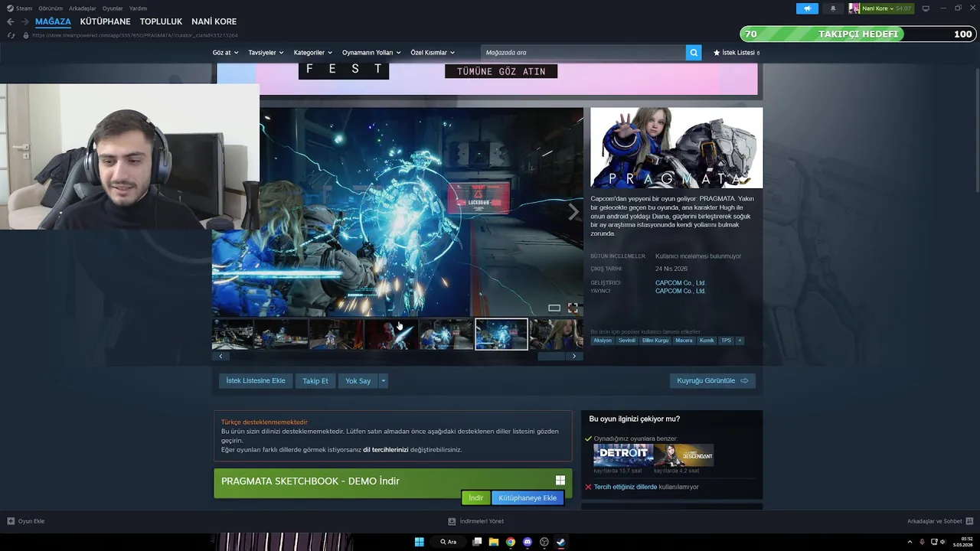
Task: Open the notifications bell
Action: point(833,8)
